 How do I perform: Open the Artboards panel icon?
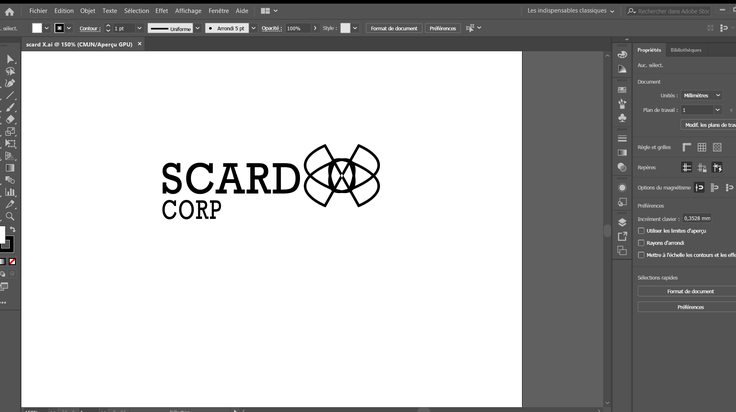(x=622, y=251)
